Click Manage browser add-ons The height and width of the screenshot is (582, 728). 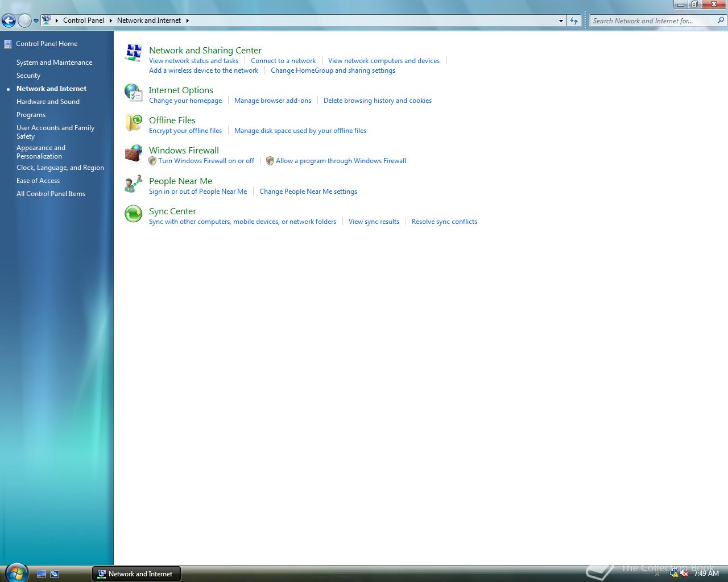tap(272, 101)
